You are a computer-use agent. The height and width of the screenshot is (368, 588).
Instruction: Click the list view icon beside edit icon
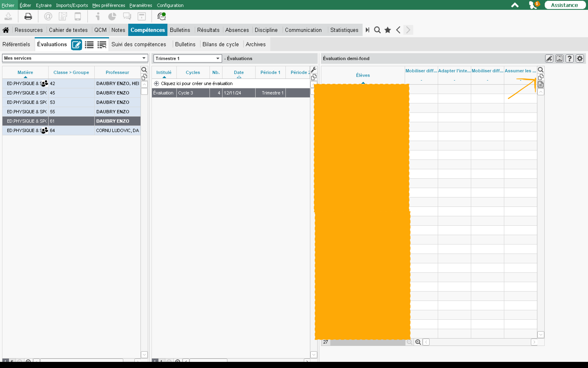pyautogui.click(x=89, y=45)
